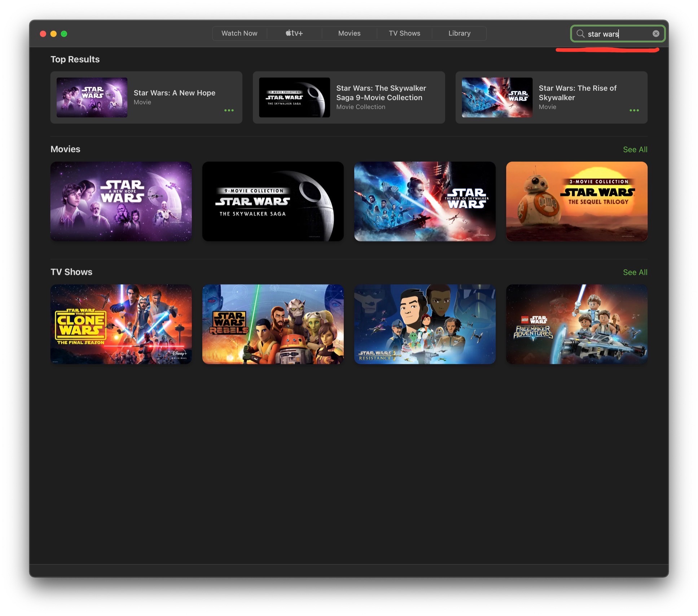Open the Star Wars: A New Hope top result
This screenshot has height=616, width=698.
point(146,97)
